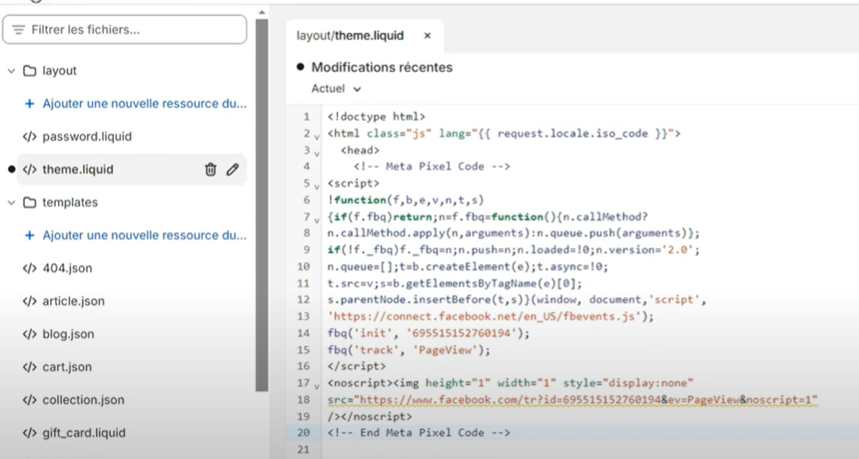Click the fbq track PageView line

(x=409, y=349)
